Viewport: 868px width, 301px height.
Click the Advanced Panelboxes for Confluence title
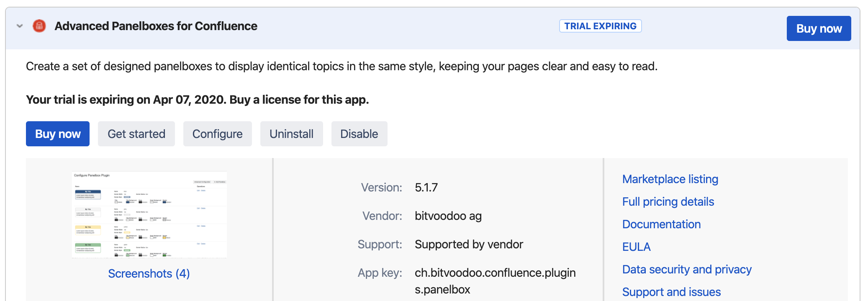coord(156,26)
